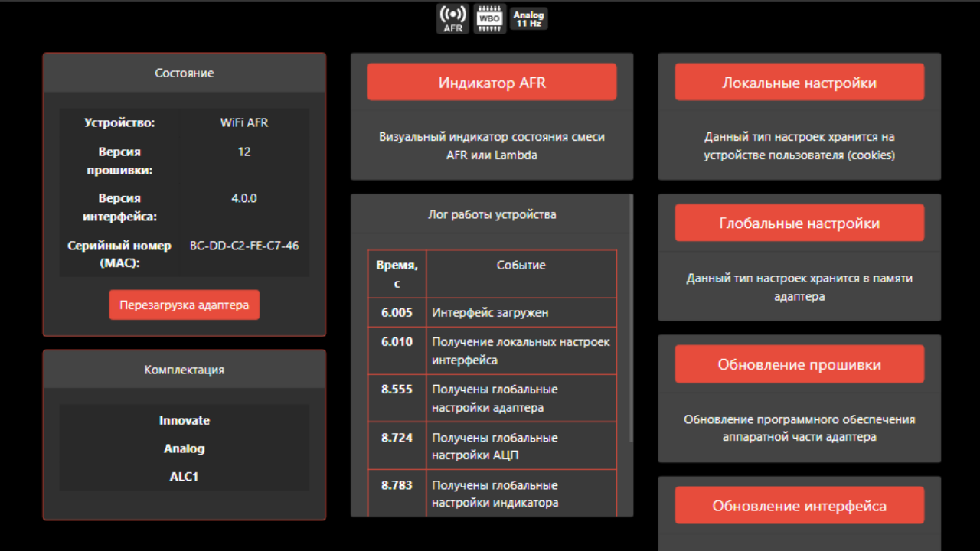The height and width of the screenshot is (551, 980).
Task: Open Локальные настройки
Action: 799,82
